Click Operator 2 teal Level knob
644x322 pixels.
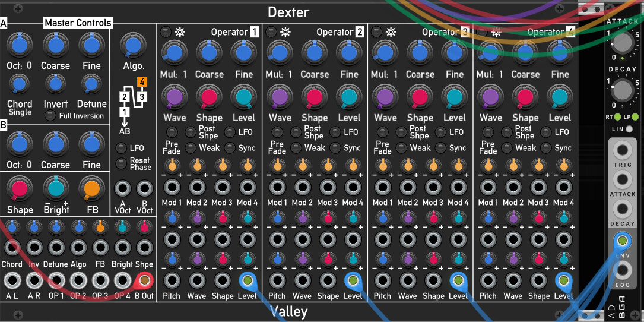click(348, 97)
